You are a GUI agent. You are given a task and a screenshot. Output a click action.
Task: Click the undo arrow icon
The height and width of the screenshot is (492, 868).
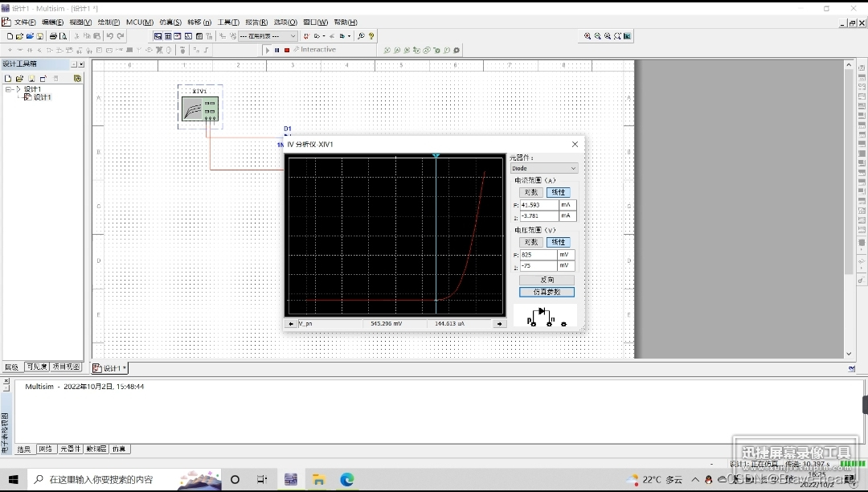[109, 36]
